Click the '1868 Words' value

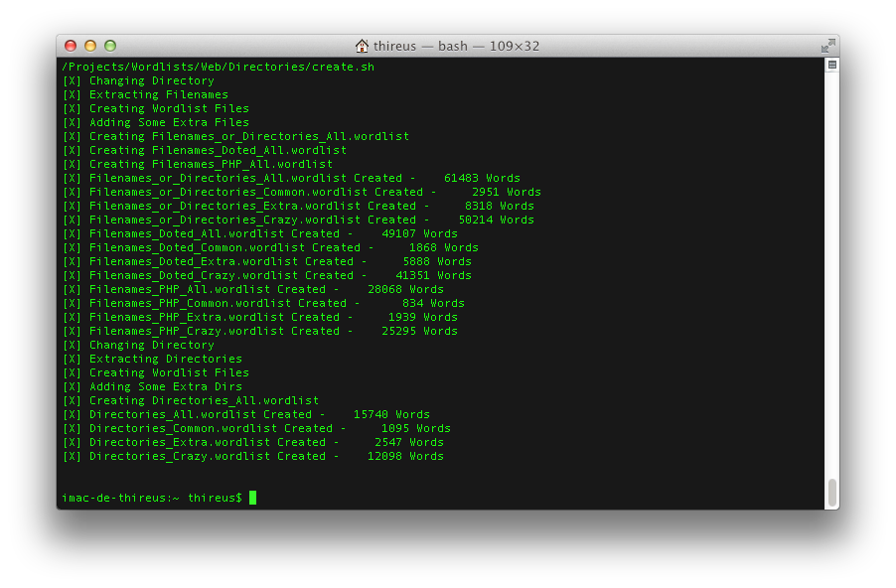(x=443, y=247)
